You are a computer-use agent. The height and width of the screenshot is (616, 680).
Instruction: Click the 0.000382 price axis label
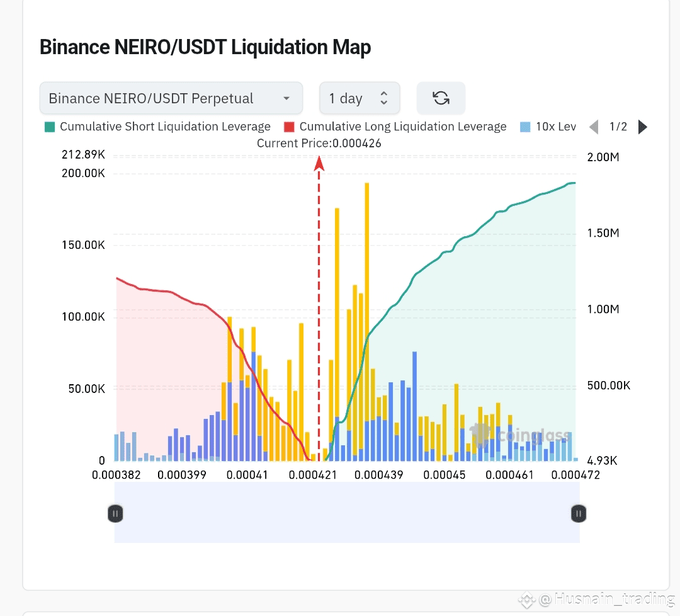[x=116, y=475]
